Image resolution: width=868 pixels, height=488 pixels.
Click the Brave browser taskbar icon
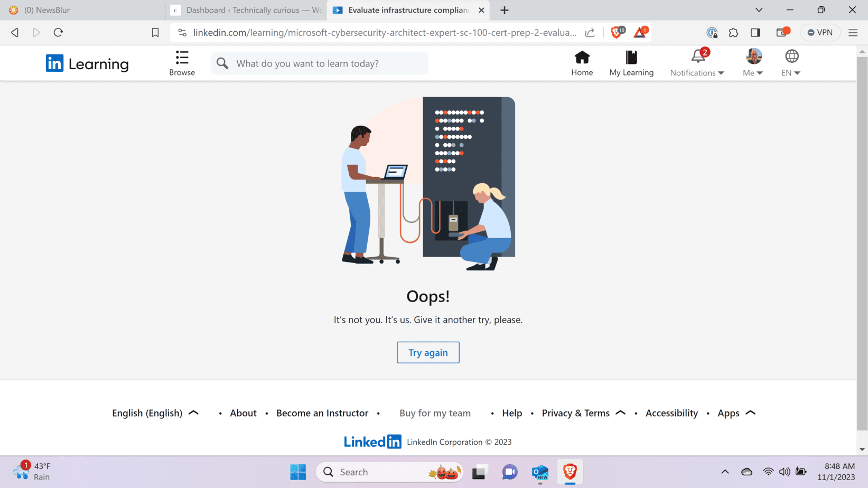point(570,472)
